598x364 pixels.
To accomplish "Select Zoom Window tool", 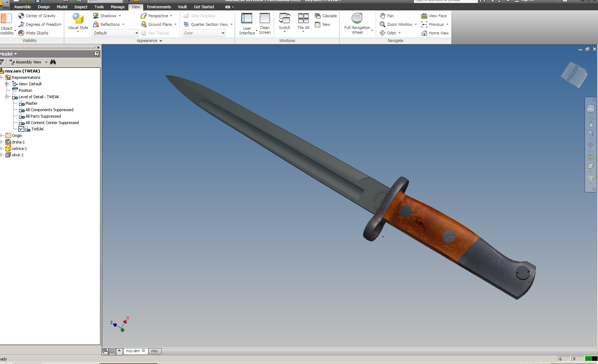I will pos(396,24).
